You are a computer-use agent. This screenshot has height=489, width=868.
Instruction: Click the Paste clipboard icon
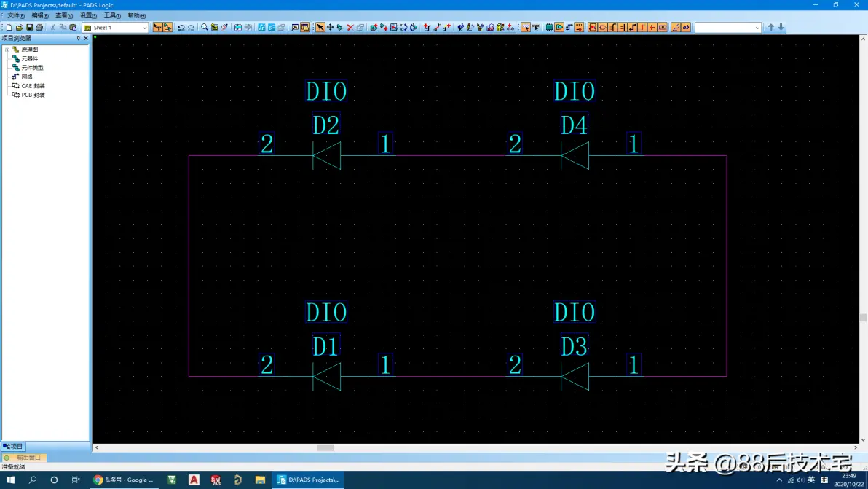click(73, 27)
